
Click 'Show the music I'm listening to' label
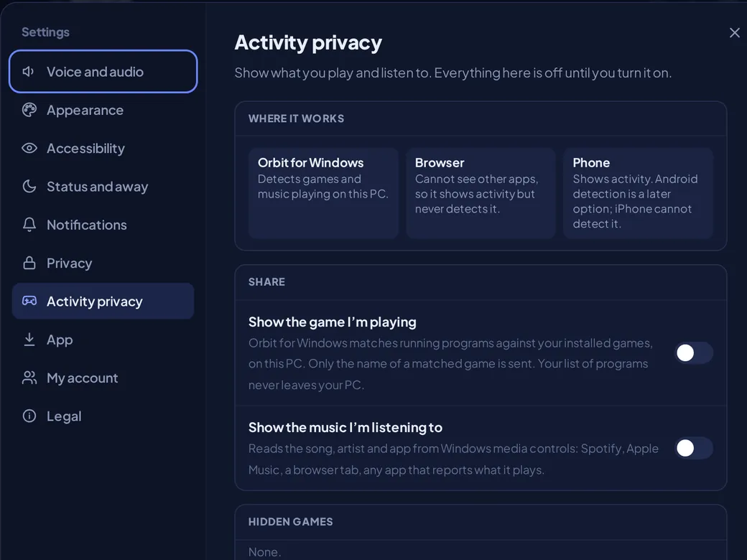[x=345, y=428]
